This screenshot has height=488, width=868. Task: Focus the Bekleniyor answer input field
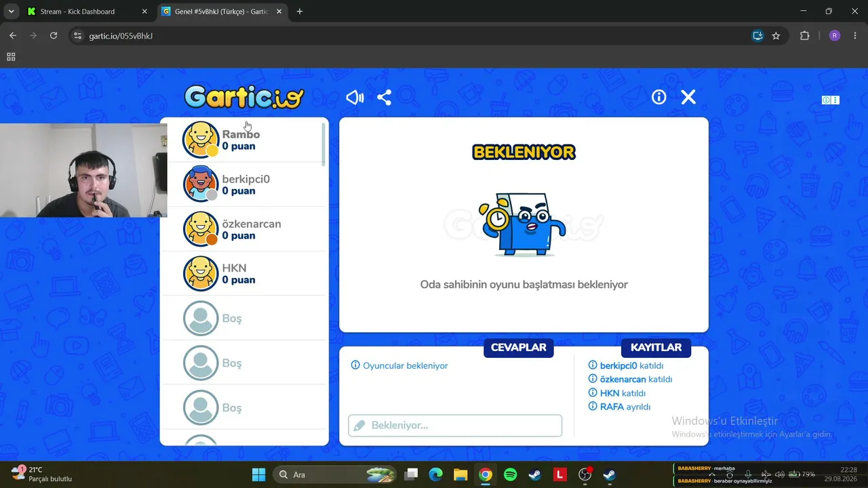(x=455, y=426)
